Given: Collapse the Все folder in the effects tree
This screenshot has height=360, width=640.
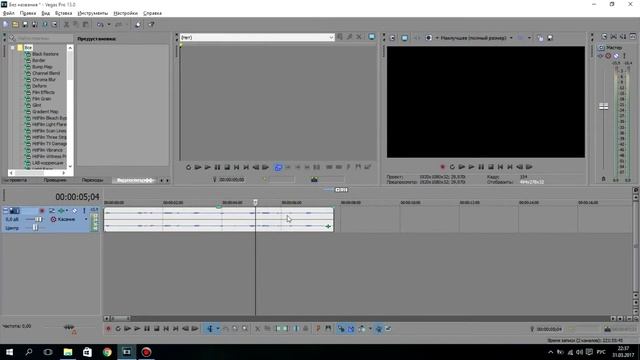Looking at the screenshot, I should click(x=13, y=48).
